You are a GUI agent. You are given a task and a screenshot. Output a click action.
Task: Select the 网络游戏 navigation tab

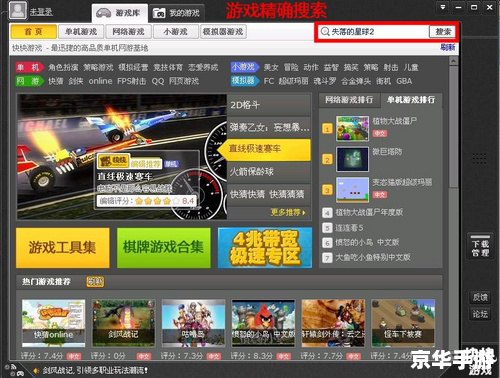pyautogui.click(x=128, y=32)
